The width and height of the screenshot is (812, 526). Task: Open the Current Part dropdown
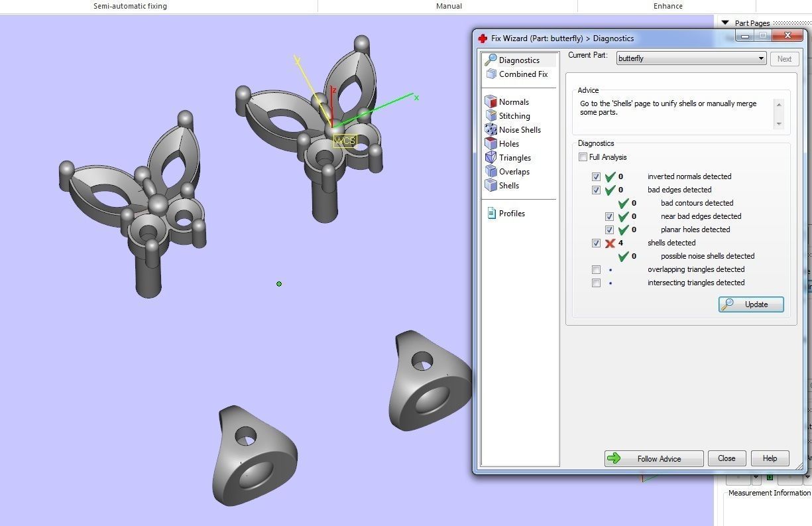pyautogui.click(x=691, y=58)
